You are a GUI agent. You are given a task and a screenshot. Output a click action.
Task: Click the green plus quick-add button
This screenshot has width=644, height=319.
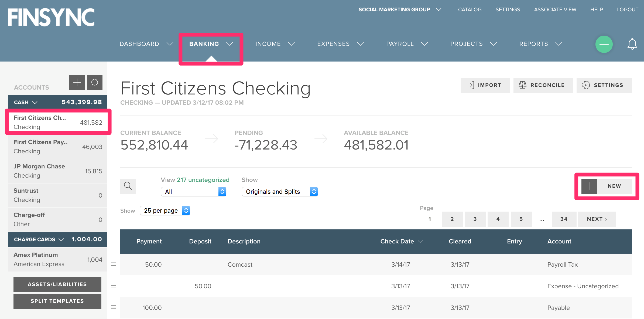coord(604,44)
